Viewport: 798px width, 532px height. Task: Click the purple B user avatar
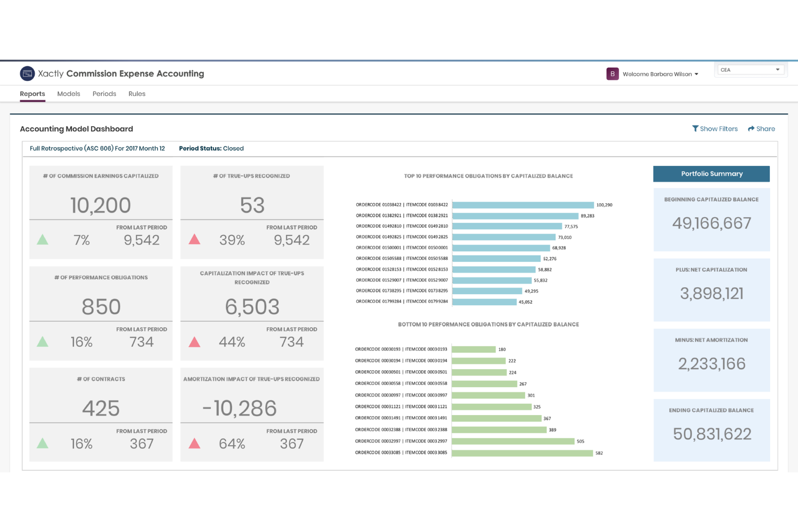tap(613, 74)
